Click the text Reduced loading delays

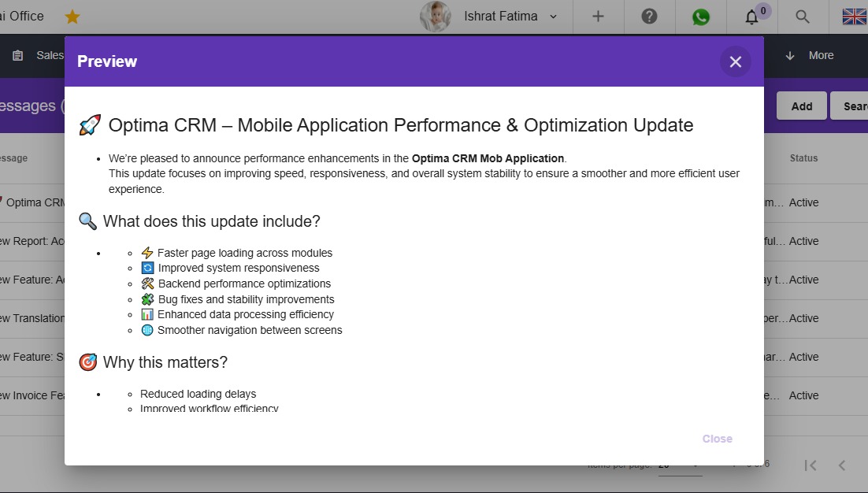coord(198,394)
